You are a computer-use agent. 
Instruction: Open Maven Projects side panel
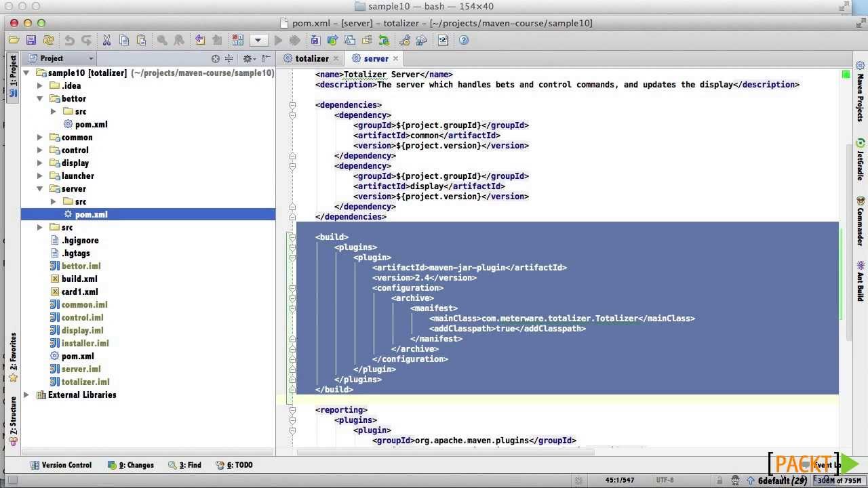coord(860,91)
